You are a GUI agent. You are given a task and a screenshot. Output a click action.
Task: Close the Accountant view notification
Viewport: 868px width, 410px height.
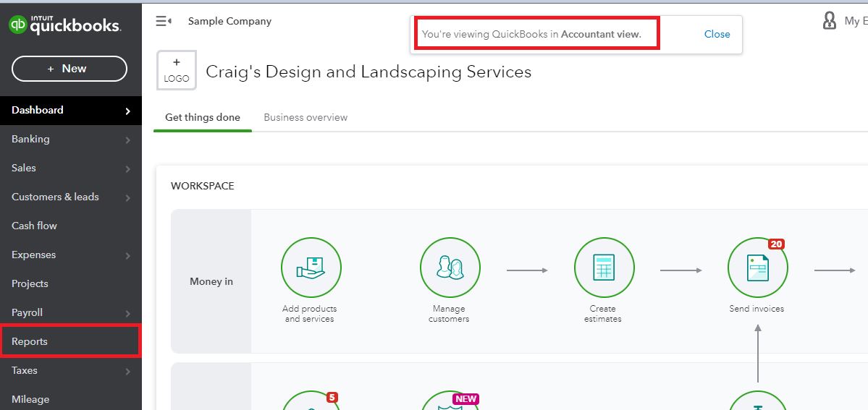click(x=717, y=34)
